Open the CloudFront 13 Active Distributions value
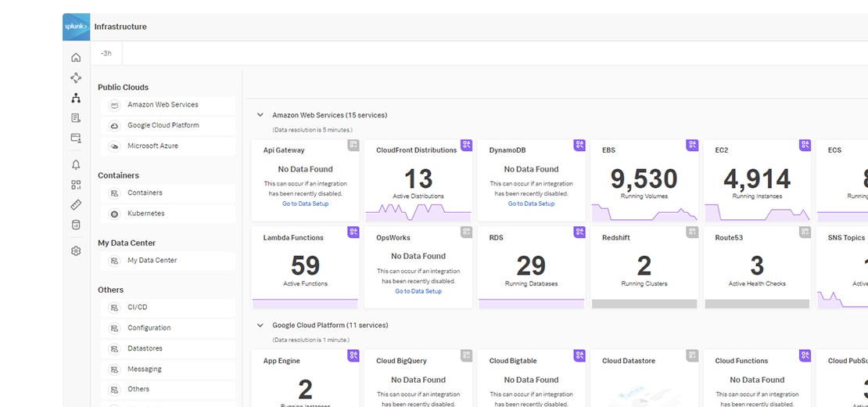This screenshot has width=868, height=407. coord(418,179)
